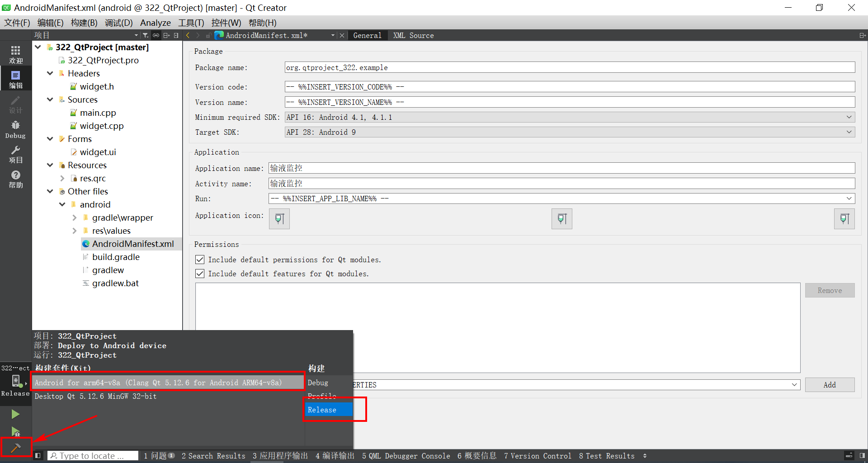The image size is (868, 463).
Task: Focus the Type to locate search box
Action: (x=93, y=456)
